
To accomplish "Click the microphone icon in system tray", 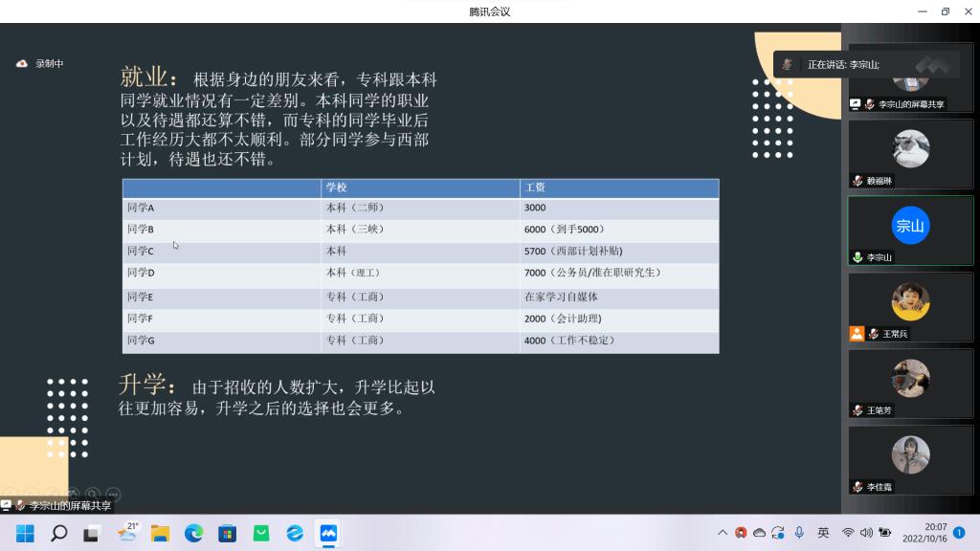I will tap(799, 533).
